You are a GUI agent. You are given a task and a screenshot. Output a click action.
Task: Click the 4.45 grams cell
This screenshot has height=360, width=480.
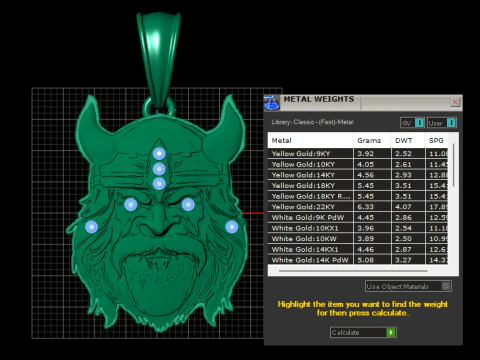(372, 217)
